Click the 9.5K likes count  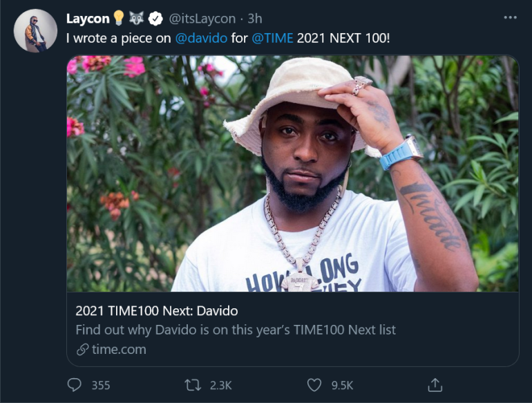pyautogui.click(x=342, y=385)
